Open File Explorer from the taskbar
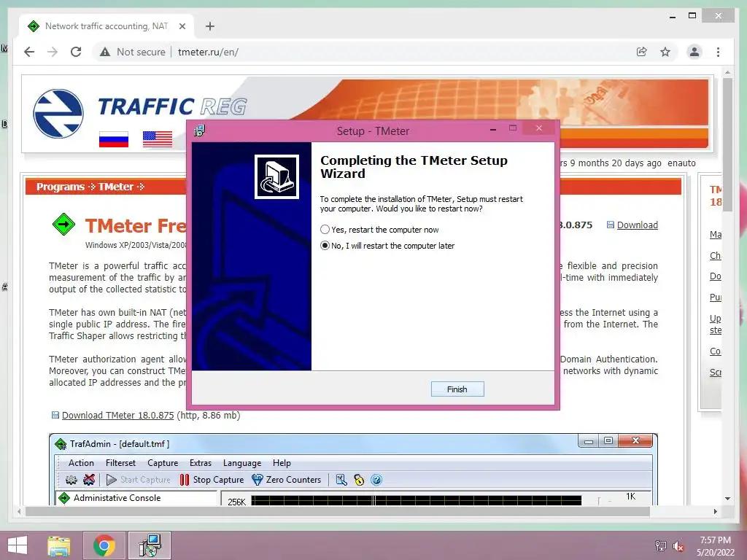The height and width of the screenshot is (560, 747). pyautogui.click(x=59, y=545)
